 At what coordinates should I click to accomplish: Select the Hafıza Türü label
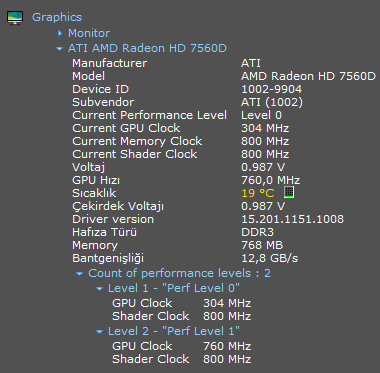104,232
